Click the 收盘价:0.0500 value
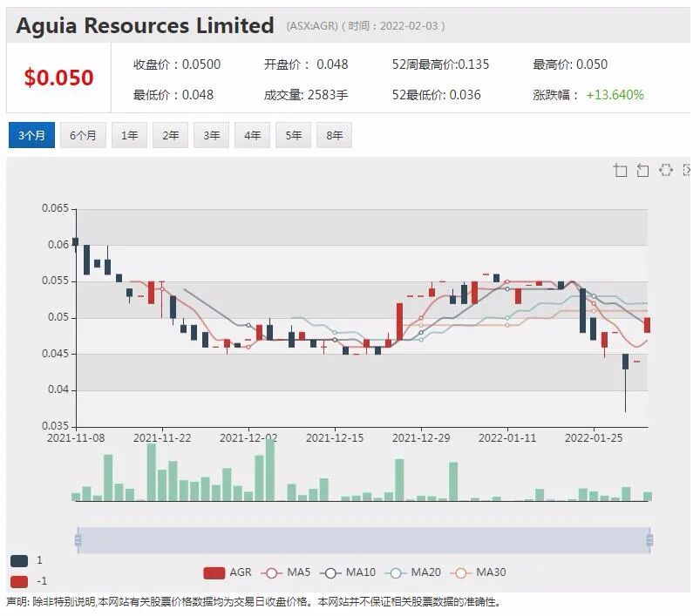This screenshot has height=616, width=700. [177, 64]
